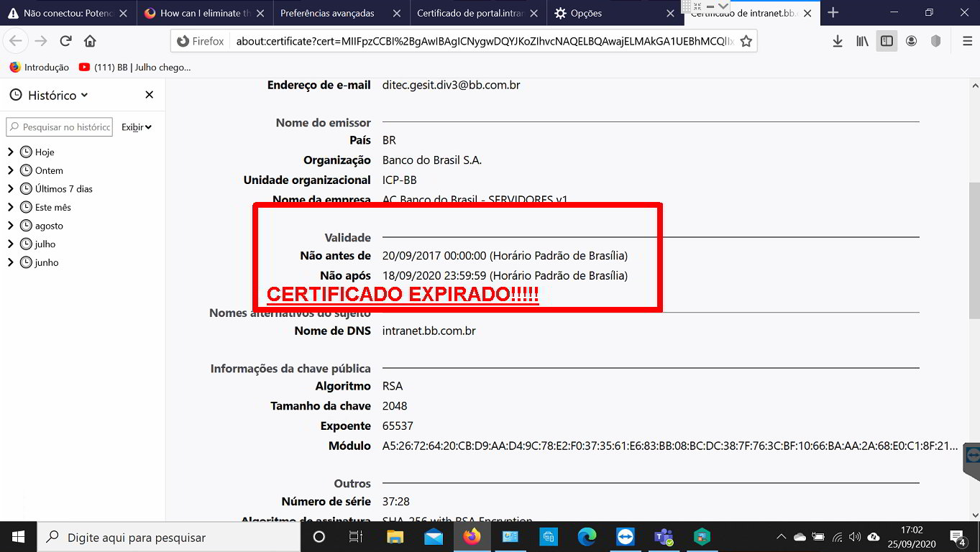Image resolution: width=980 pixels, height=552 pixels.
Task: Click the DNS name intranet.bb.com.br
Action: pyautogui.click(x=429, y=331)
